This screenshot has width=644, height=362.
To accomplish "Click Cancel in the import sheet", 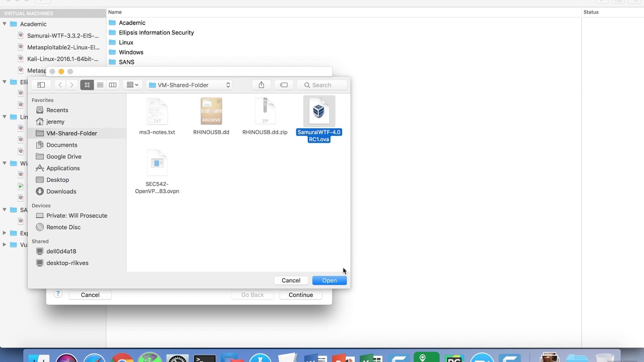I will 90,295.
